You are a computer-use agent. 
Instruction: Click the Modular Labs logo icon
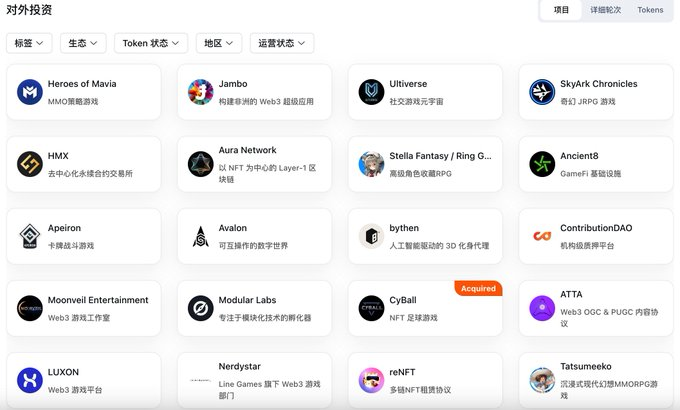tap(200, 308)
